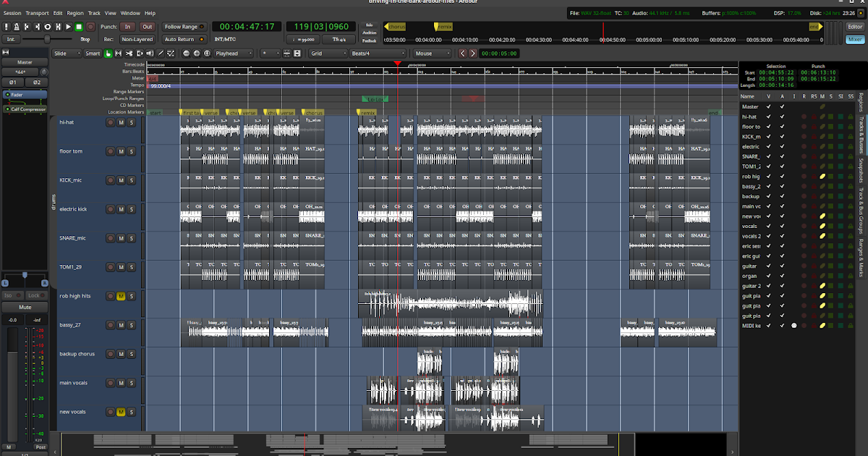Activate the Draw notes pencil tool

[161, 53]
